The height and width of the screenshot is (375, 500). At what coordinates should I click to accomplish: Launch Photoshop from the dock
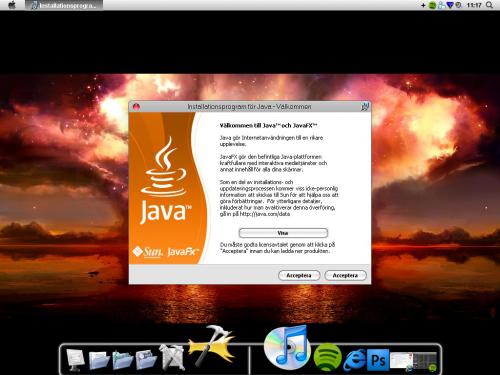tap(378, 360)
